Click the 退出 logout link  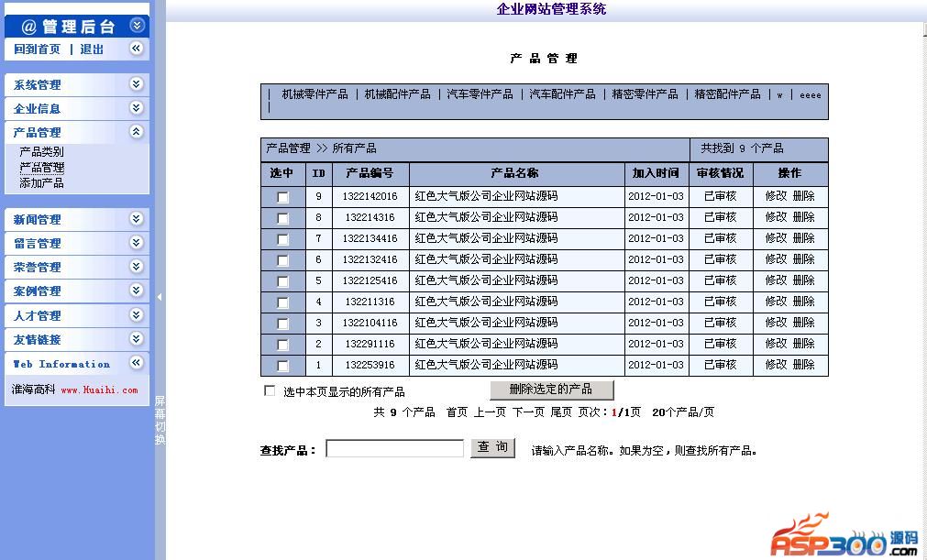[x=92, y=49]
